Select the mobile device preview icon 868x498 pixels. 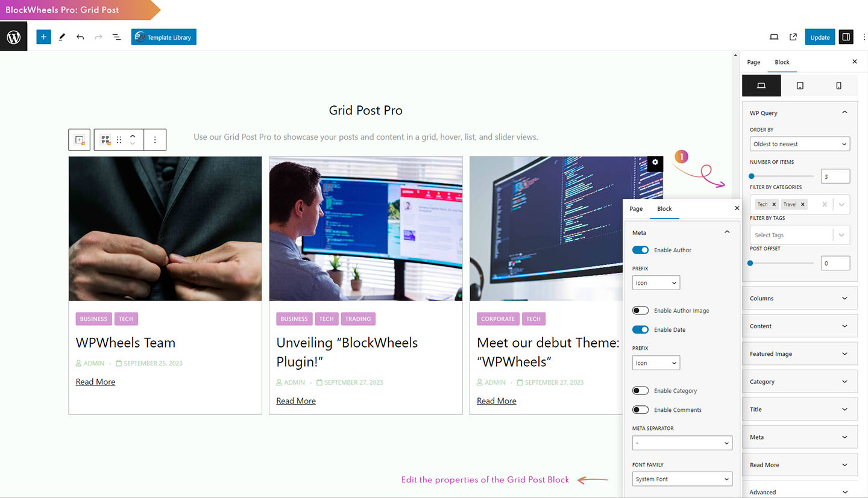[838, 86]
